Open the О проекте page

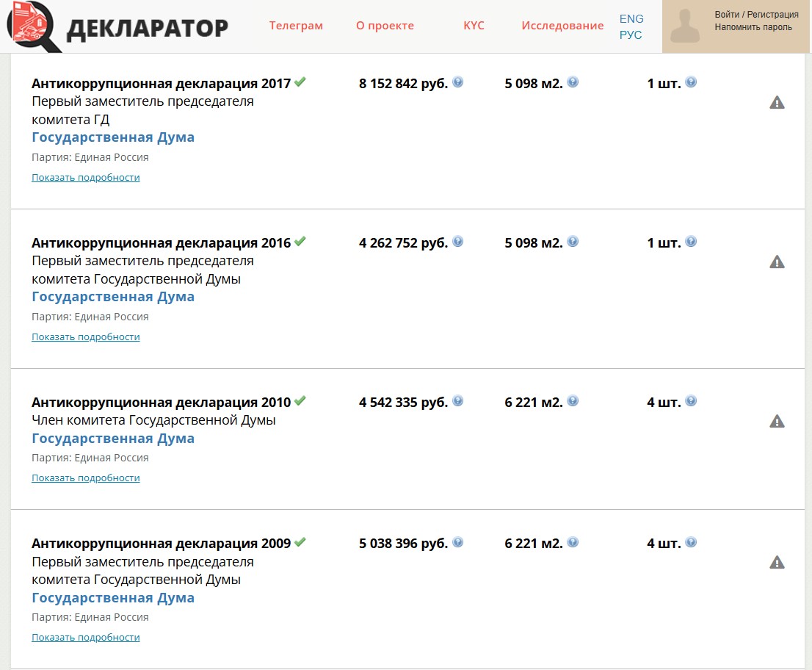click(385, 26)
